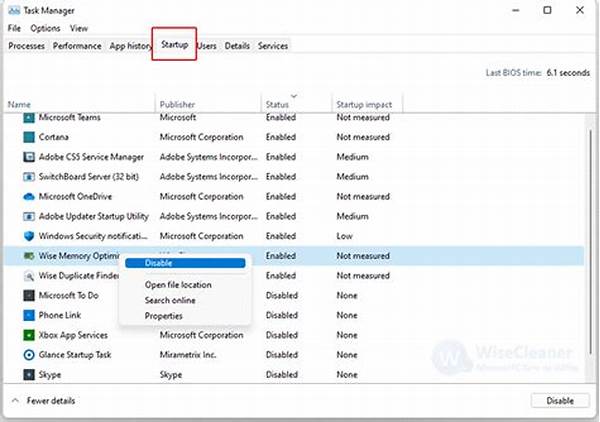Minimize the Task Manager window
The height and width of the screenshot is (422, 600).
(516, 11)
